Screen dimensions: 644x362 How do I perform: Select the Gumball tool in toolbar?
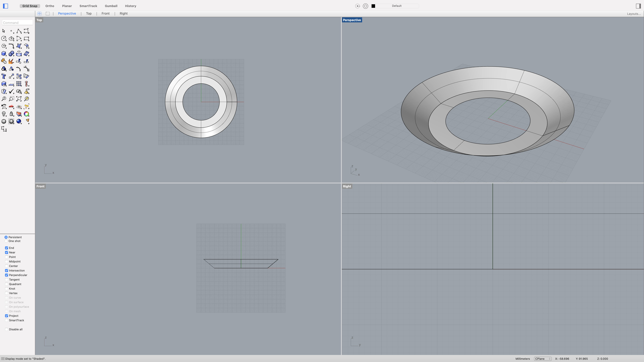111,6
